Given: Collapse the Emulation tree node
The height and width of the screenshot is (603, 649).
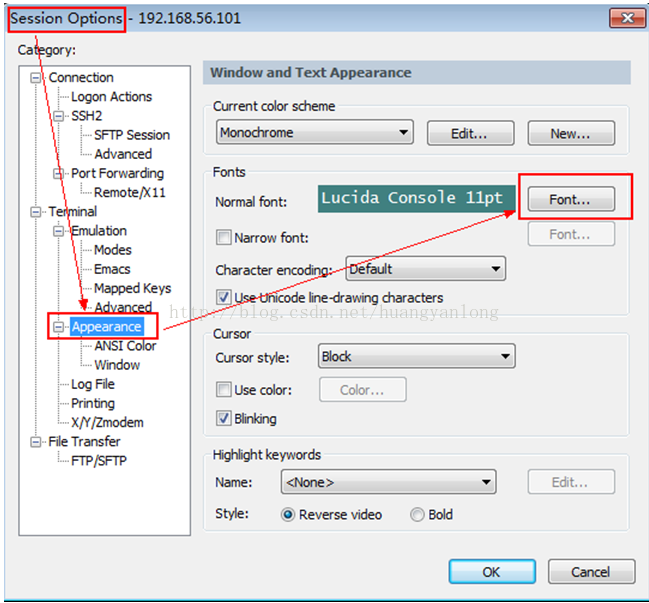Looking at the screenshot, I should coord(59,231).
